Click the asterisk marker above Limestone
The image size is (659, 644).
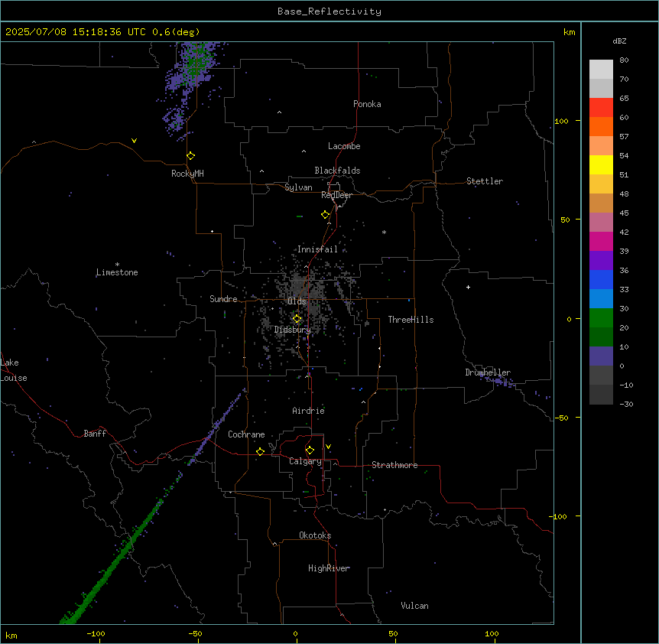pyautogui.click(x=117, y=265)
